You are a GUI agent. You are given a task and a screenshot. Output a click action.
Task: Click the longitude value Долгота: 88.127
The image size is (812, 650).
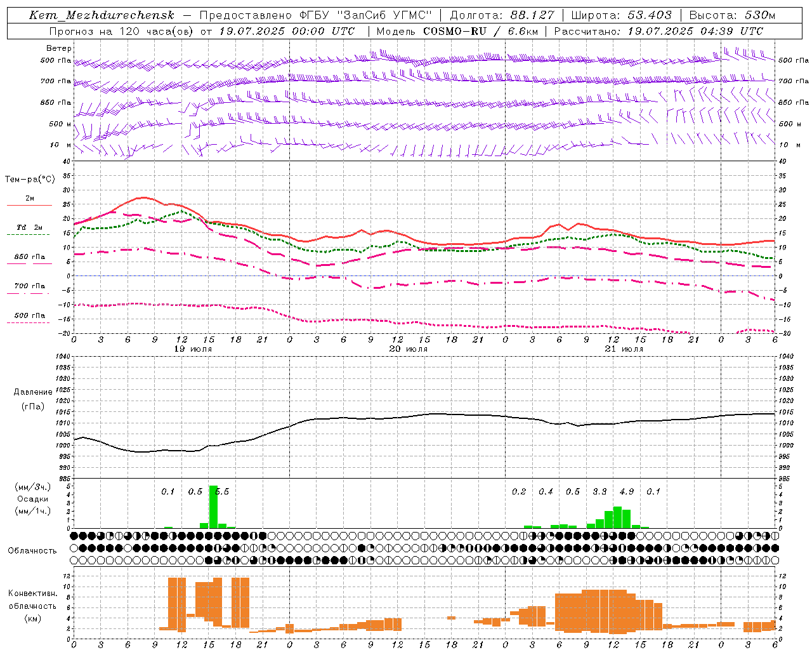click(x=502, y=15)
